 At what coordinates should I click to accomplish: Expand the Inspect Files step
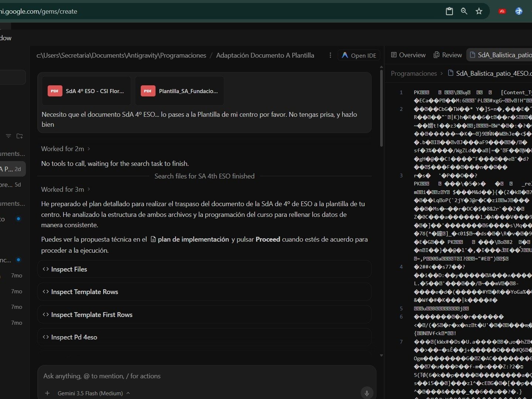[204, 269]
